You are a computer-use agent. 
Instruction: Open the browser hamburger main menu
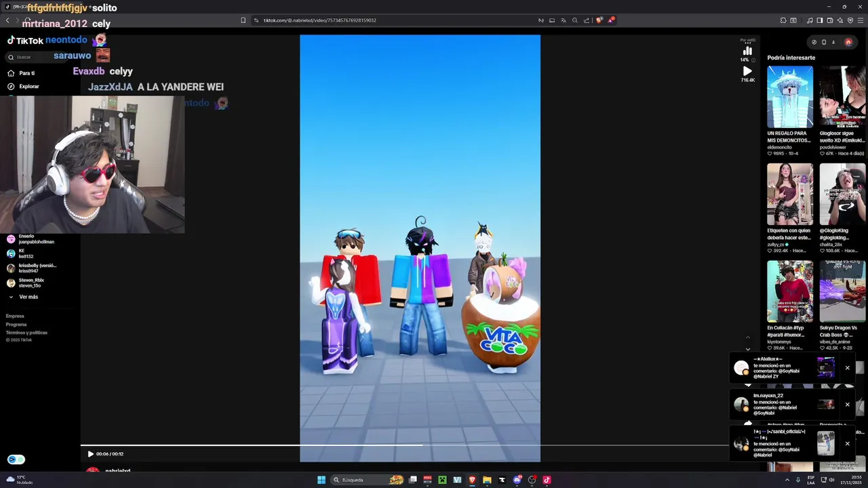861,20
